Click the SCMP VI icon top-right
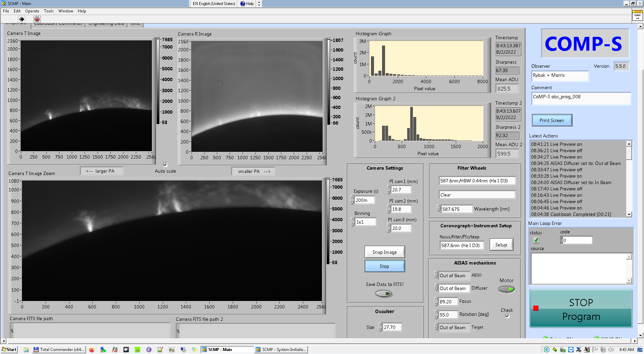Image resolution: width=644 pixels, height=354 pixels. 637,15
